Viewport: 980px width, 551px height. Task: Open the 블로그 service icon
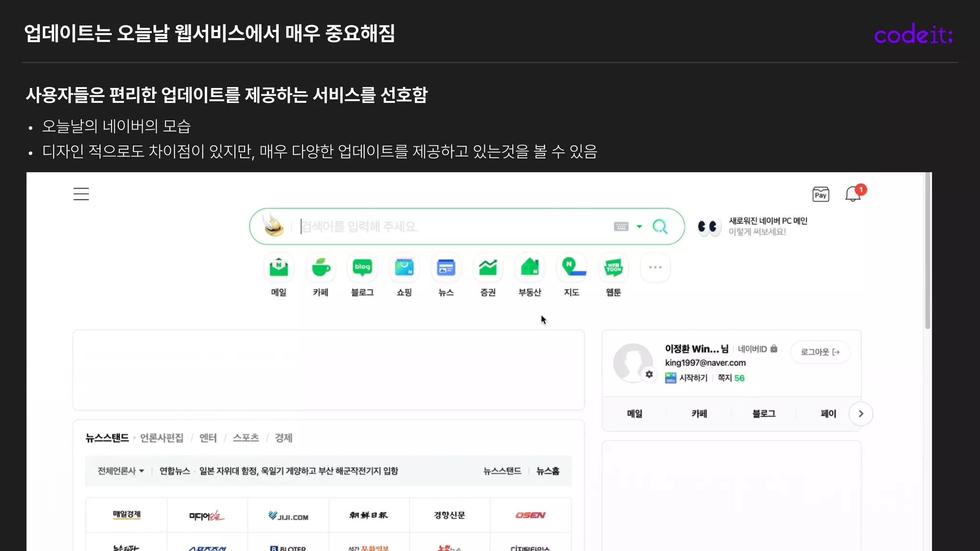362,267
